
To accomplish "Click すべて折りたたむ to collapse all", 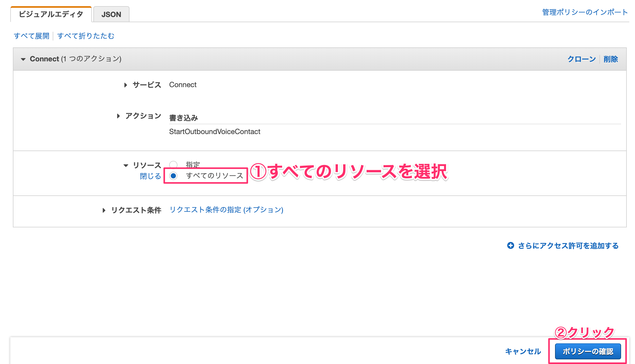I will [x=86, y=36].
